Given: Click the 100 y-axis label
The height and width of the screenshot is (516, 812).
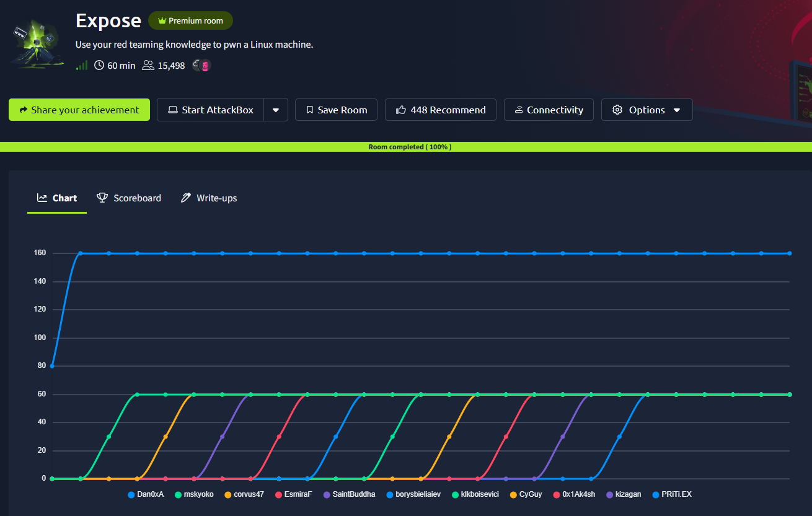Looking at the screenshot, I should pyautogui.click(x=40, y=338).
